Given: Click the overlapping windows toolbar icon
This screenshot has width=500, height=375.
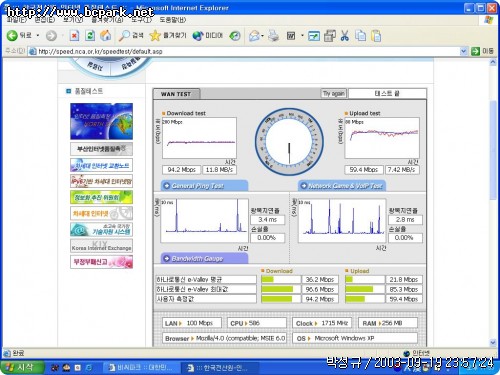Looking at the screenshot, I should pos(330,36).
